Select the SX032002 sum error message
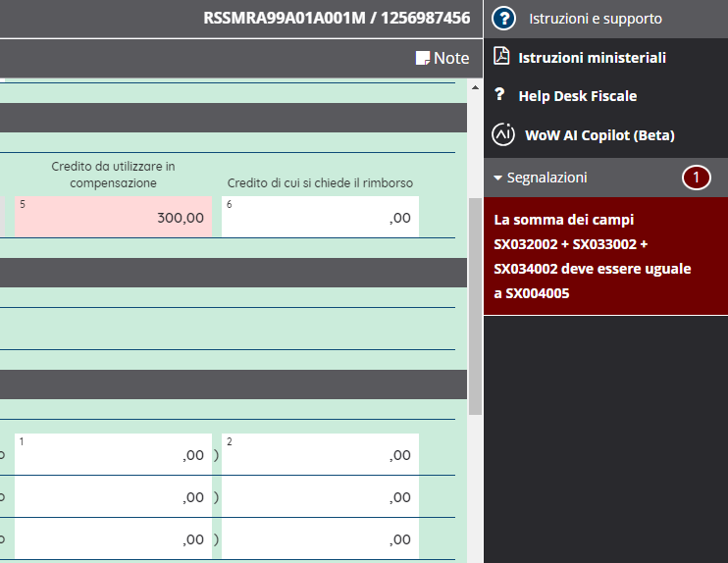The width and height of the screenshot is (728, 563). coord(593,256)
